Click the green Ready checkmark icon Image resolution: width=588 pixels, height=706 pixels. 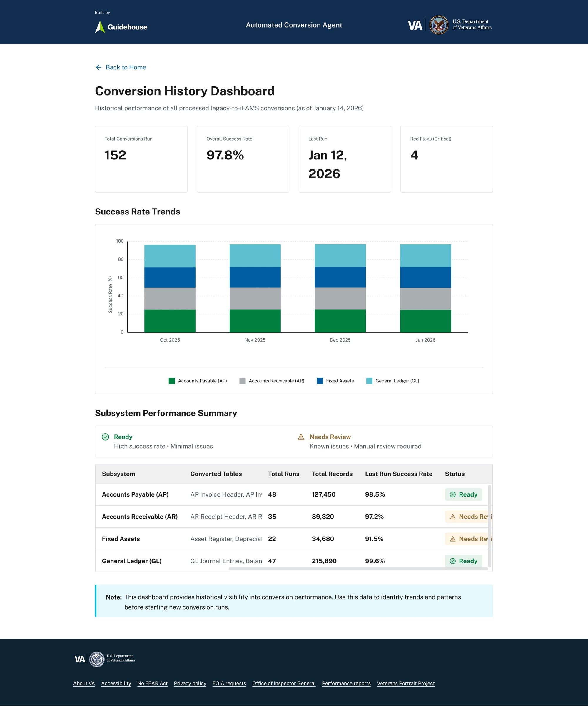point(105,437)
